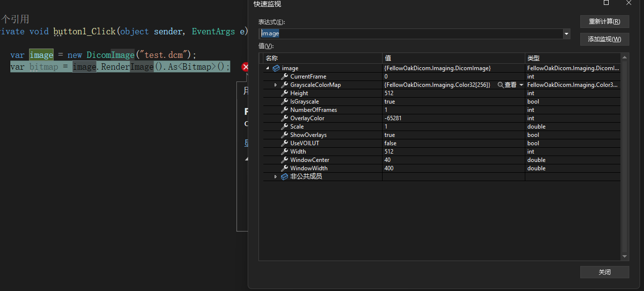This screenshot has width=644, height=291.
Task: Expand the GrayscaleColorMap node
Action: click(276, 84)
